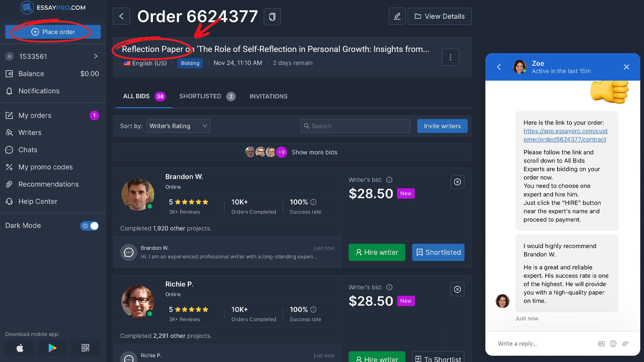The image size is (644, 362).
Task: Expand the Sort by Writer's Rating dropdown
Action: pyautogui.click(x=178, y=126)
